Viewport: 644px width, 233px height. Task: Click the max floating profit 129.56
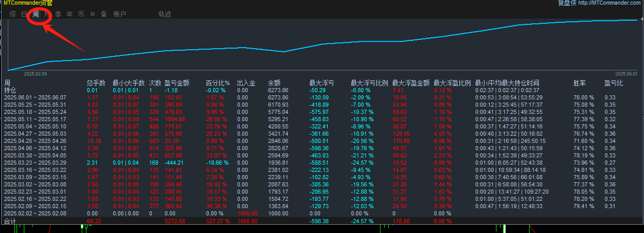401,134
